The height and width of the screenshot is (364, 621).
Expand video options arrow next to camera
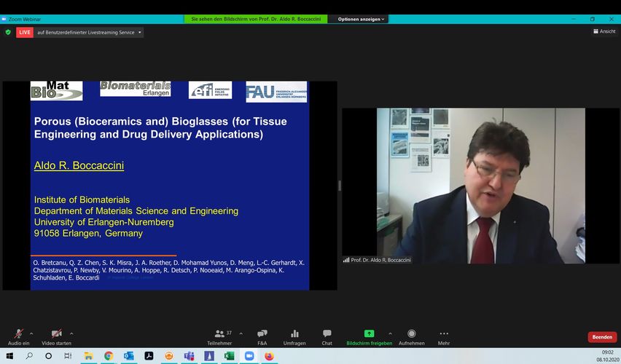(71, 333)
